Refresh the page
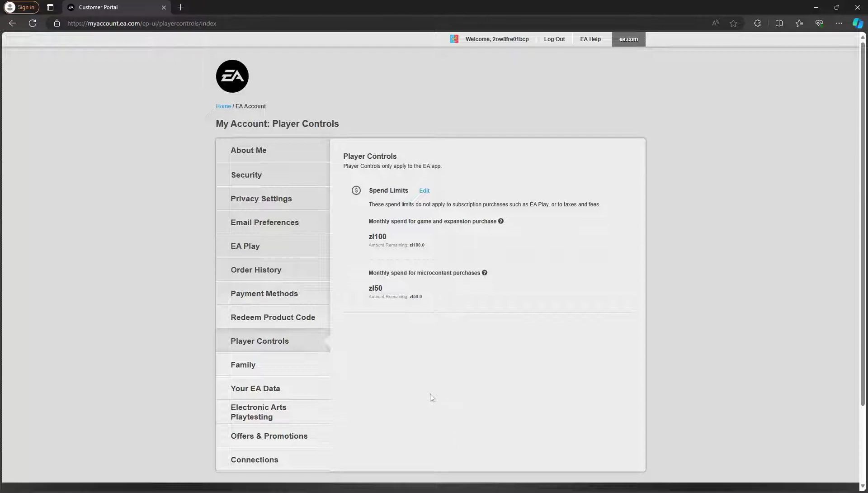Viewport: 868px width, 493px height. click(x=33, y=23)
